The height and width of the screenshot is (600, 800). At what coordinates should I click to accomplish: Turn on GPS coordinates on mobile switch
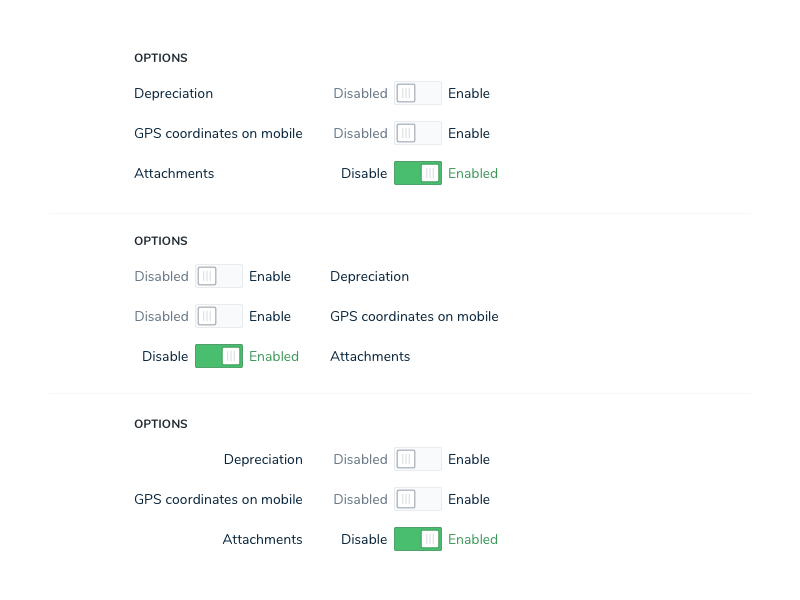coord(418,133)
